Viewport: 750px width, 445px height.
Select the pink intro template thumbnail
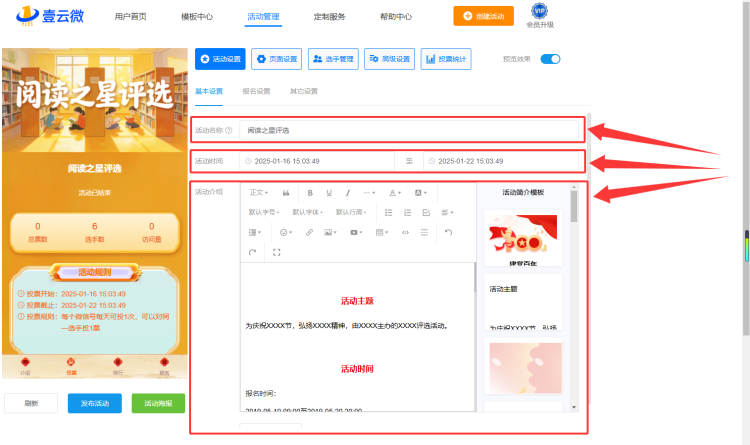pos(525,367)
